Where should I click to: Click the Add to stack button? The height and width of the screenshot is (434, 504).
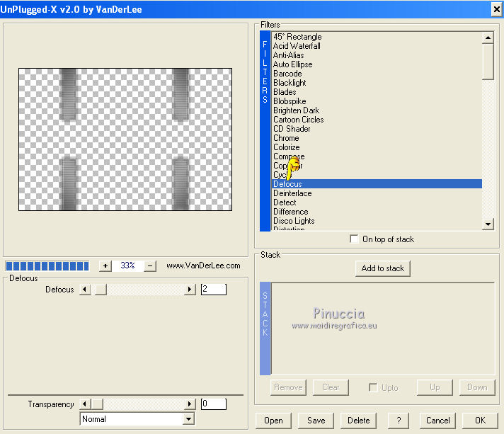[x=382, y=268]
